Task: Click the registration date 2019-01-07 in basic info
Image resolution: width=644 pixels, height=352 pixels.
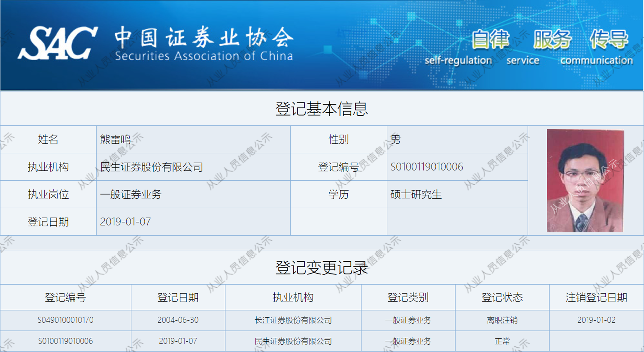Action: (x=125, y=222)
